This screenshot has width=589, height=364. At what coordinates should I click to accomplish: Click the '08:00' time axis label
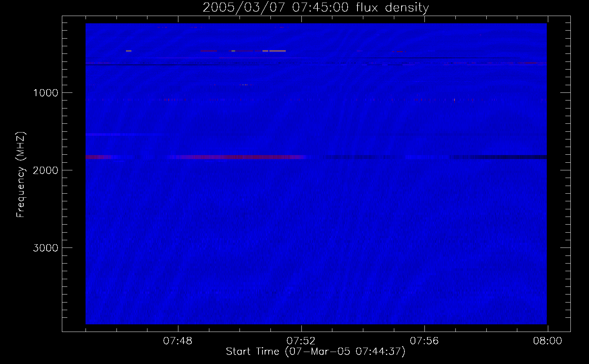548,341
